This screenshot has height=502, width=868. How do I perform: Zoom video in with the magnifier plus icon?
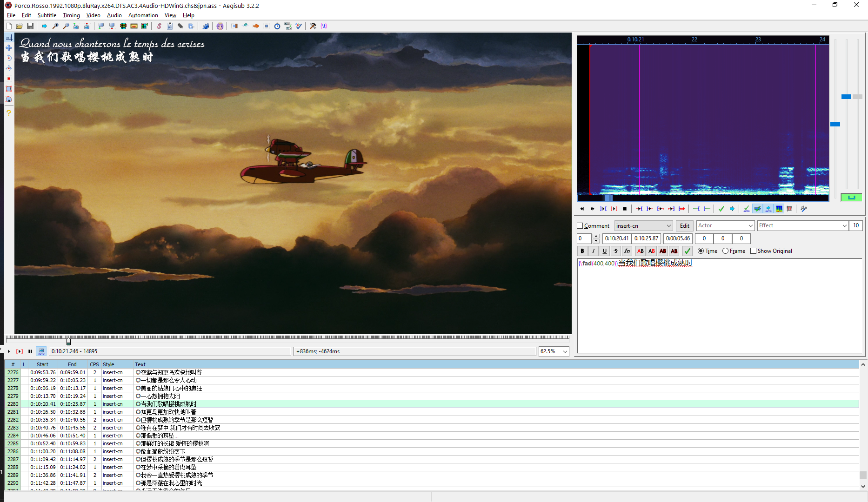55,26
